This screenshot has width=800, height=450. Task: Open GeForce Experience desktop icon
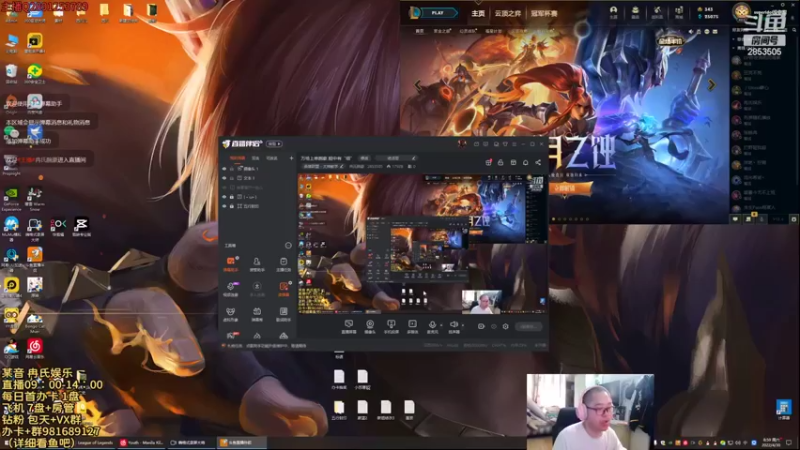click(11, 199)
